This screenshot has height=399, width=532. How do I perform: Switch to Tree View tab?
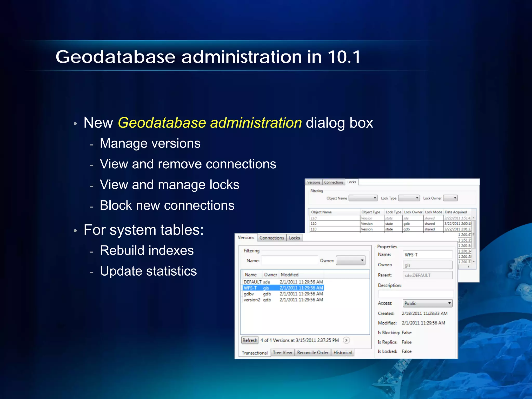(282, 353)
